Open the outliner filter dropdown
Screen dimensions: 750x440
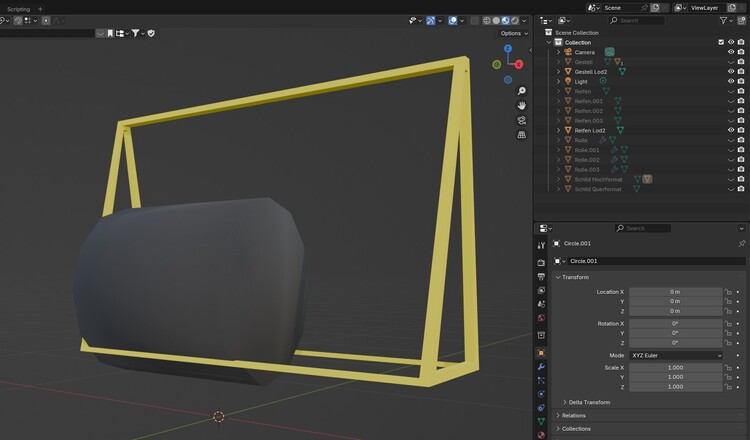tap(726, 21)
